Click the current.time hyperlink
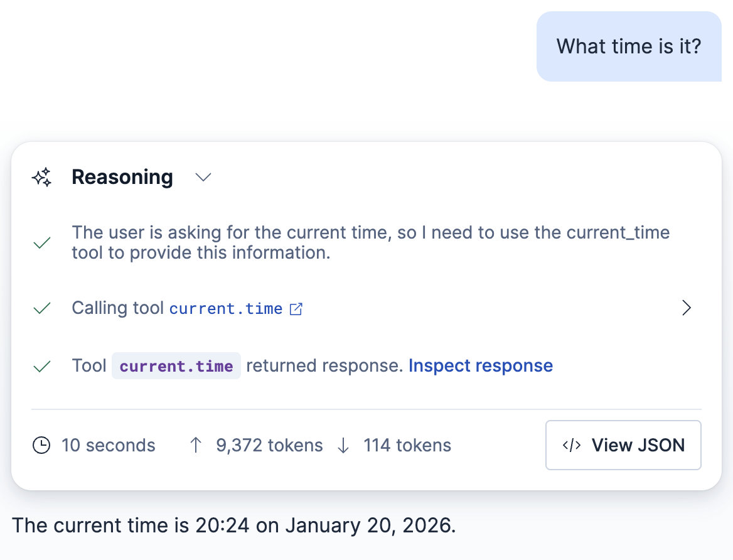 (x=227, y=308)
